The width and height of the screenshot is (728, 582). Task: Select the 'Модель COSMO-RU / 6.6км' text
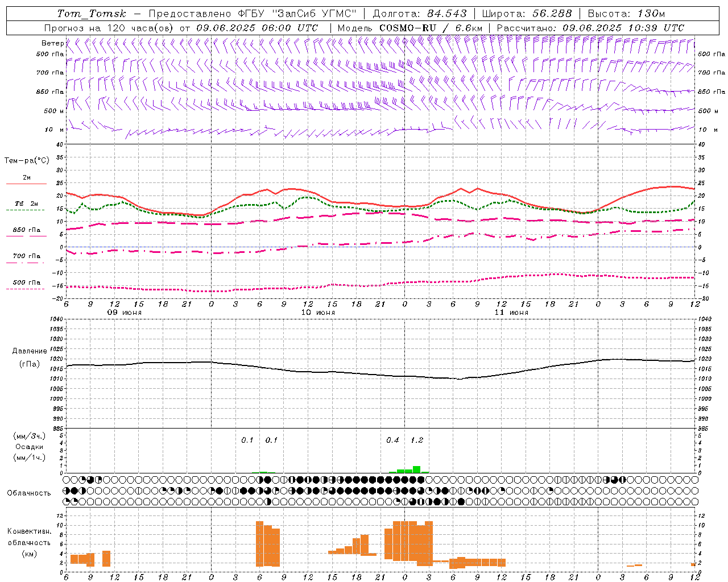coord(409,28)
